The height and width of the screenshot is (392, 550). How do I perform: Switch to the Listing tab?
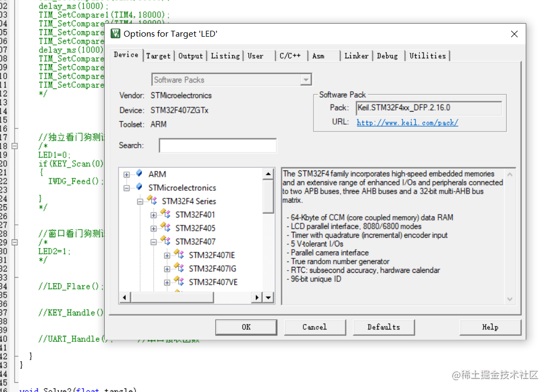tap(225, 56)
